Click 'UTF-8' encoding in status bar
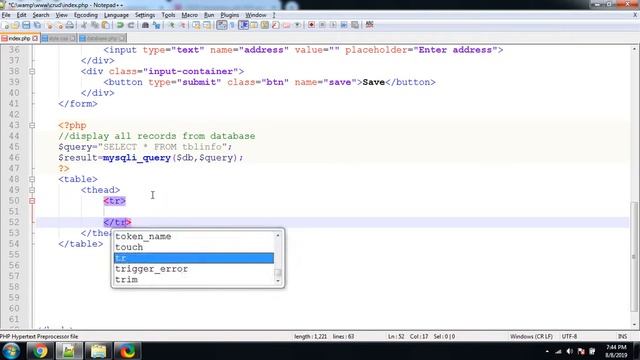This screenshot has height=360, width=640. tap(569, 336)
